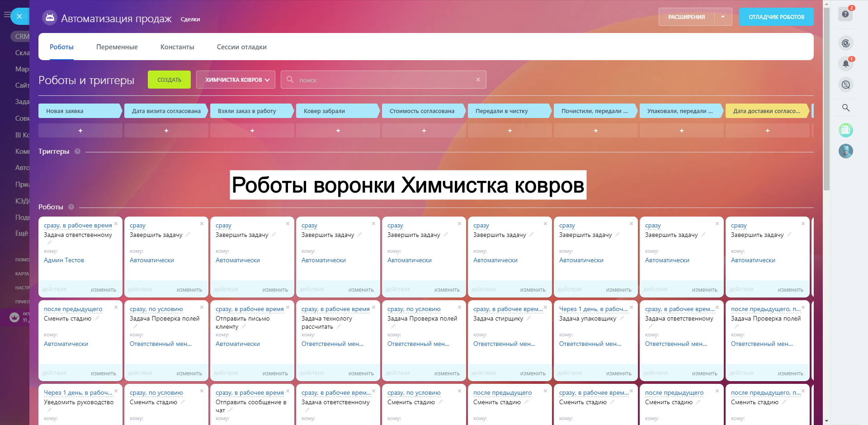Switch to the Переменные tab
Screen dimensions: 868x425
(117, 47)
